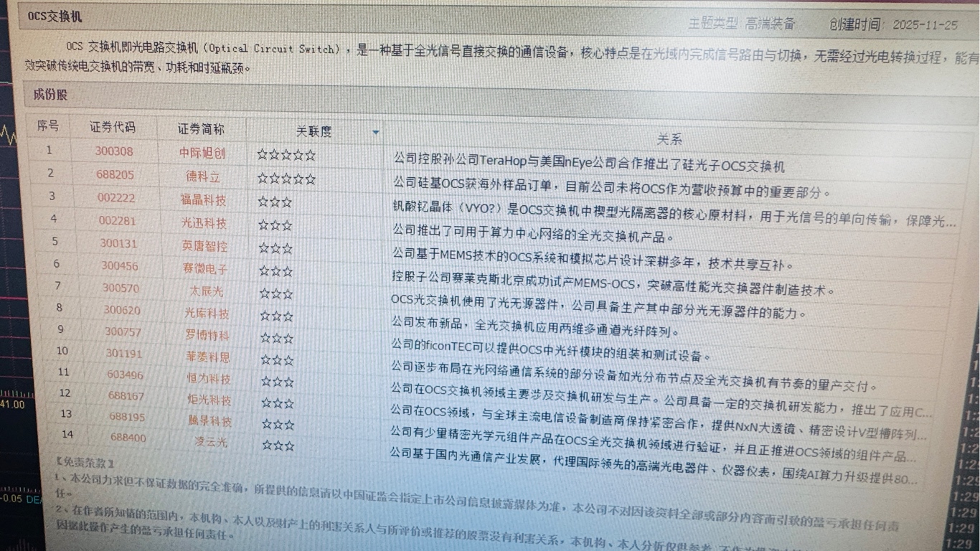Click the five-star rating beside 德科立

[286, 178]
